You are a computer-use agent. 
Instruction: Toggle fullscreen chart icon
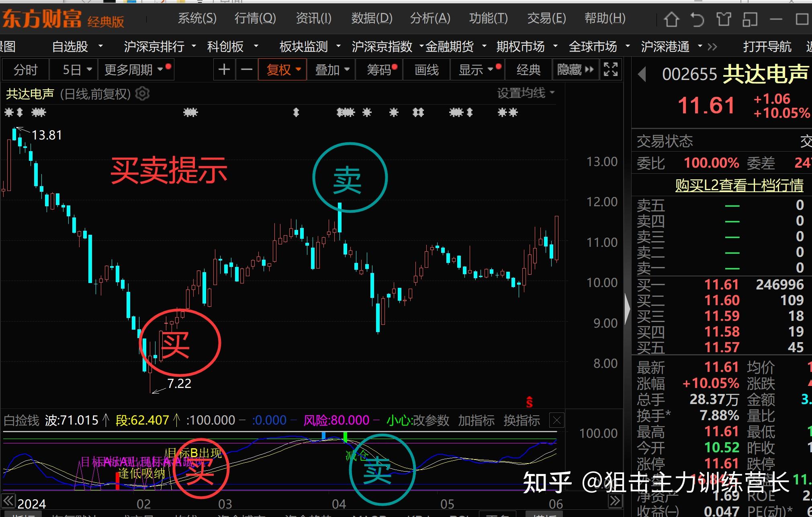pyautogui.click(x=611, y=70)
